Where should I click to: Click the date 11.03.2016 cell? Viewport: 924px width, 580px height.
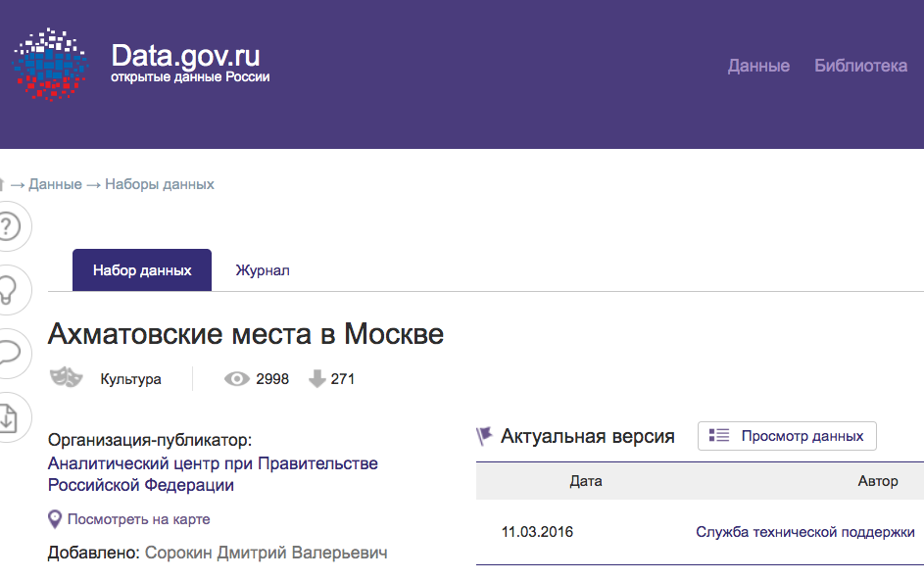click(537, 532)
